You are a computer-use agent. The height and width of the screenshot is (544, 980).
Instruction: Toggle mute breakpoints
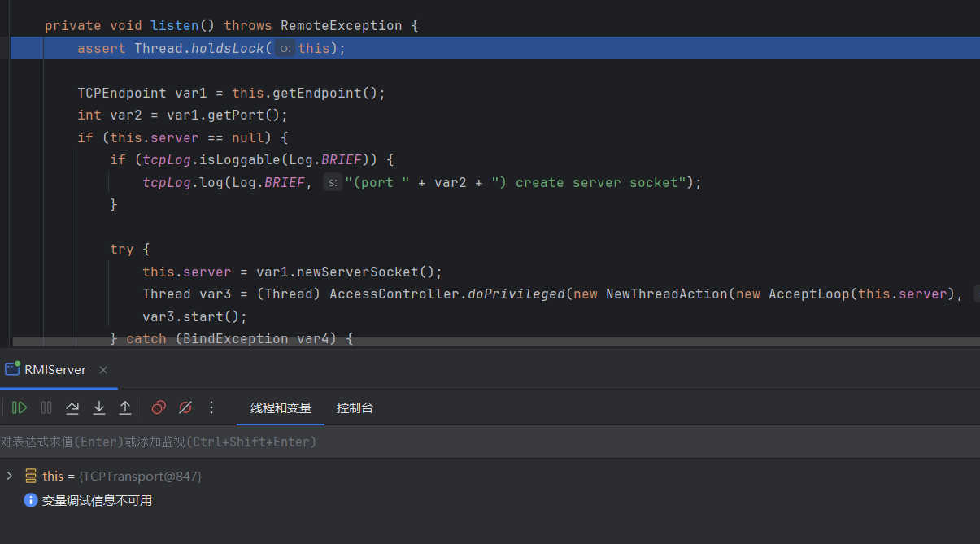[x=185, y=407]
